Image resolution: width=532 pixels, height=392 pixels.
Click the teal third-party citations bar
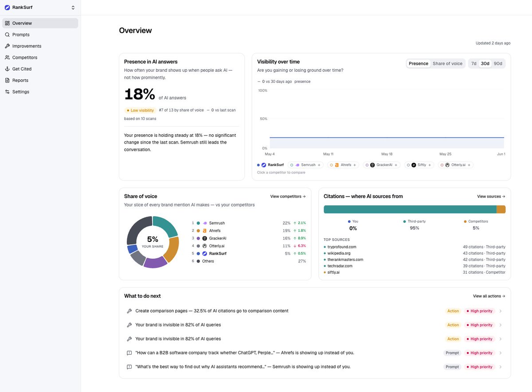[x=410, y=210]
